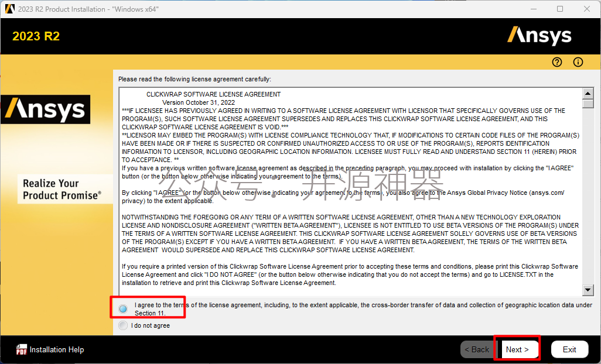601x364 pixels.
Task: Select the I do not agree option
Action: click(123, 325)
